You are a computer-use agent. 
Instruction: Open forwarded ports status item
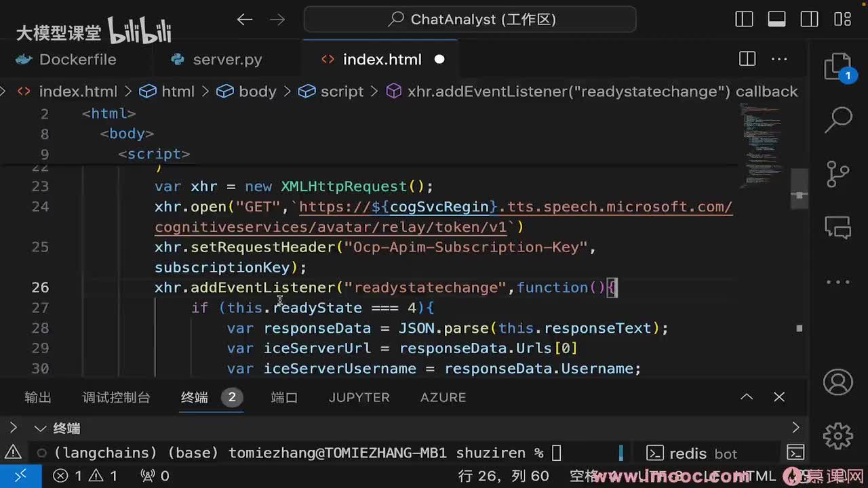(x=155, y=476)
